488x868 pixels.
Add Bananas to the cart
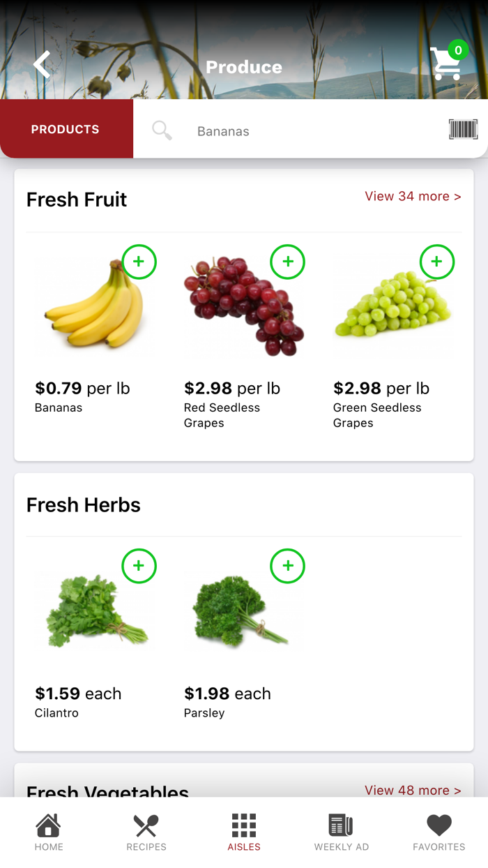point(139,262)
